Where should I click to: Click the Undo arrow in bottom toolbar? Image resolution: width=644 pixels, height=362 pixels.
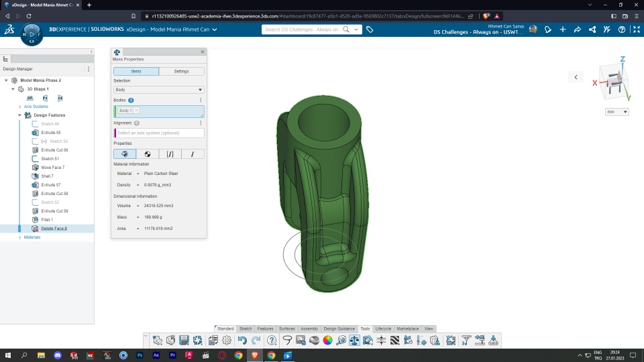(x=242, y=341)
